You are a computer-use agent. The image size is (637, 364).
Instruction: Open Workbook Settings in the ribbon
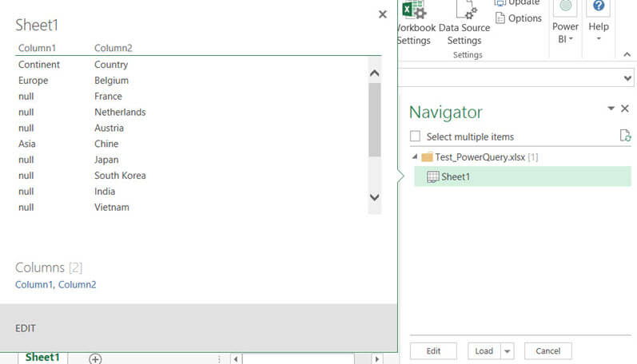click(415, 22)
